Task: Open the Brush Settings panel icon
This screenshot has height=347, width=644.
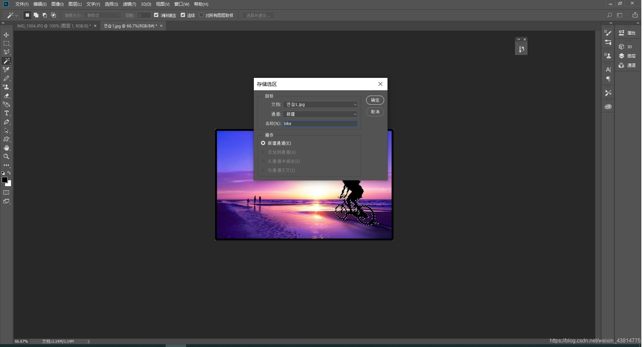Action: [608, 33]
